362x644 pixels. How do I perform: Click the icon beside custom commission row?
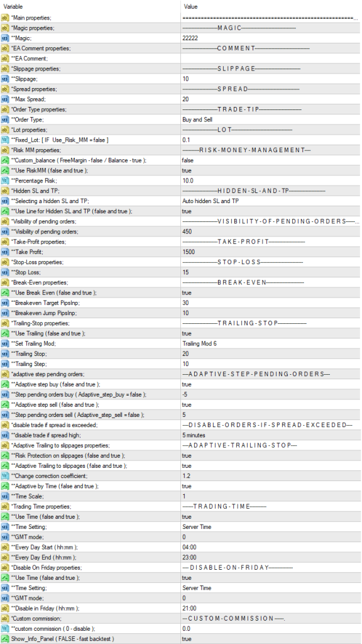coord(5,628)
